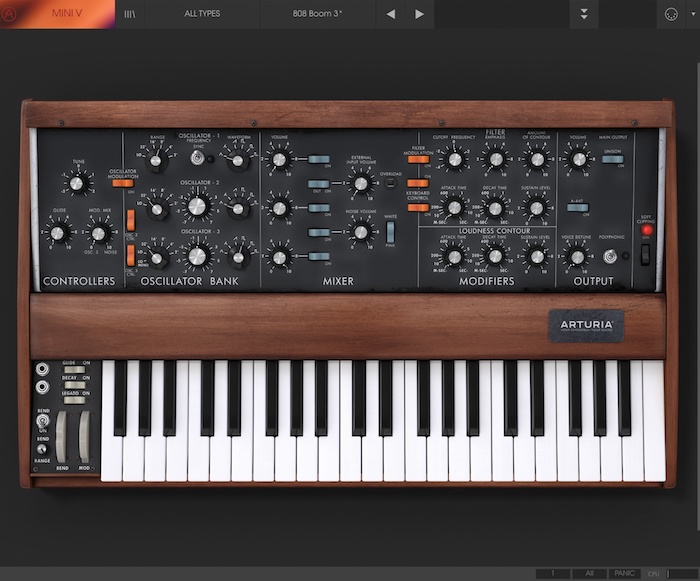Click the Mod wheel beside the keyboard
700x581 pixels.
[84, 437]
